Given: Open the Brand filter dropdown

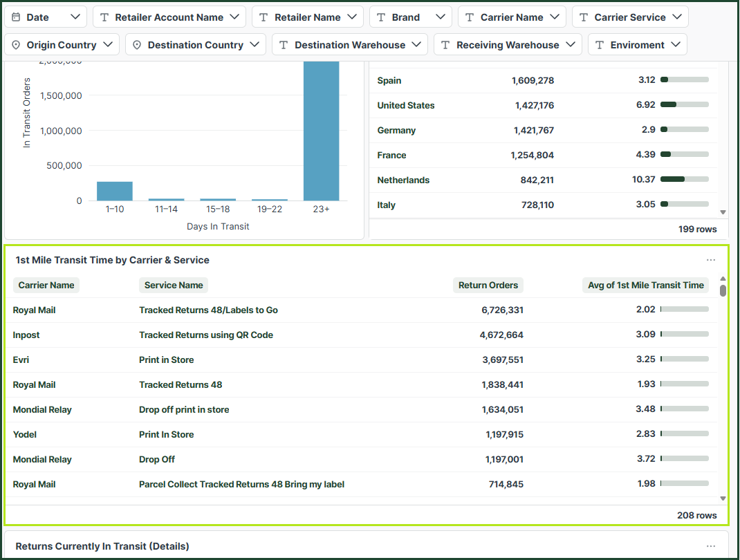Looking at the screenshot, I should click(411, 17).
